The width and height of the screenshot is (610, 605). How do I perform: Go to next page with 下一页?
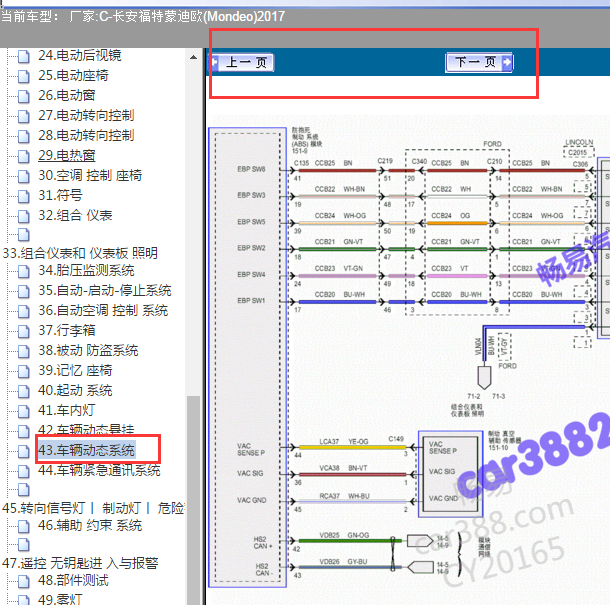(479, 62)
